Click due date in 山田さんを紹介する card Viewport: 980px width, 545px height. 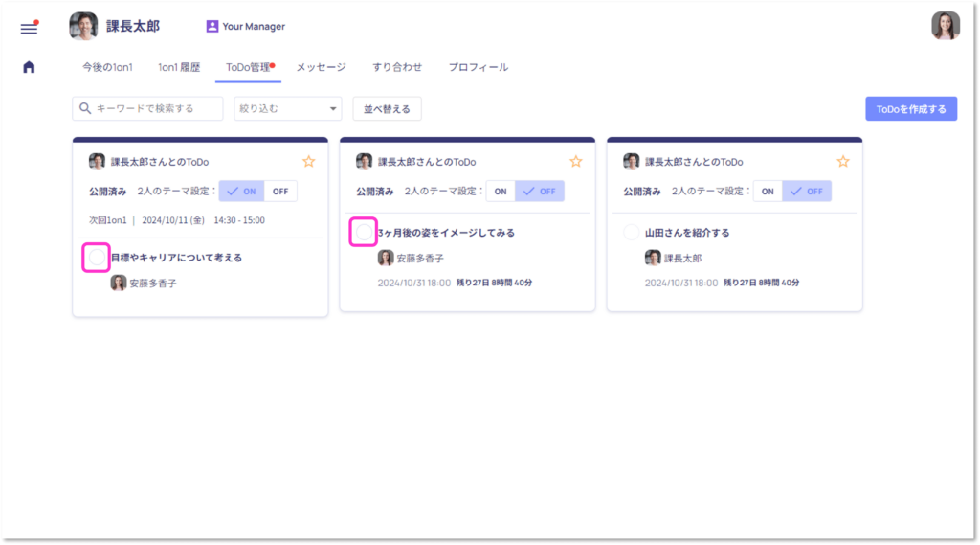681,283
